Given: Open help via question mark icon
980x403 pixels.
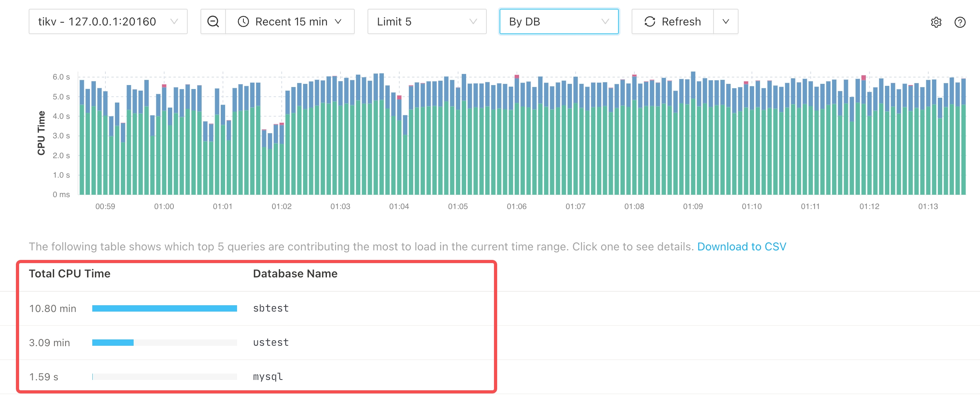Looking at the screenshot, I should click(x=960, y=22).
